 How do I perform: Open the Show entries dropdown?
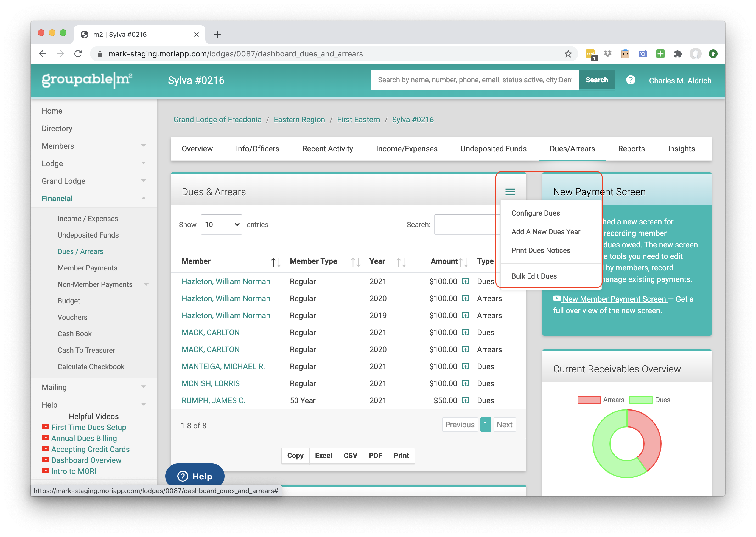point(222,225)
